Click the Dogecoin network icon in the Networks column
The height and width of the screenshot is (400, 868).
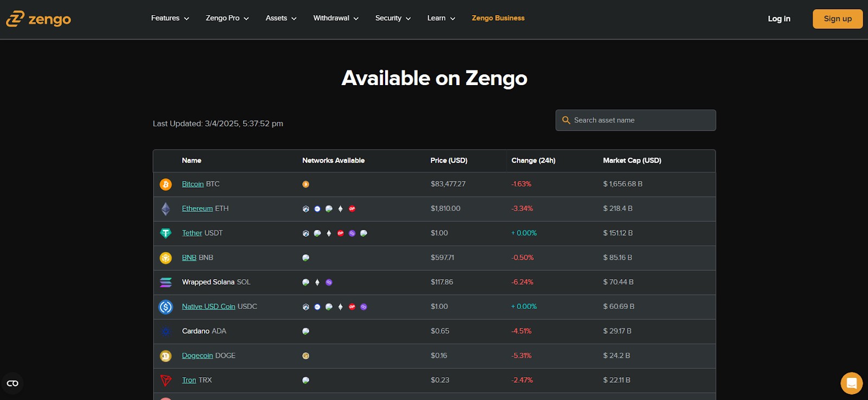(306, 356)
